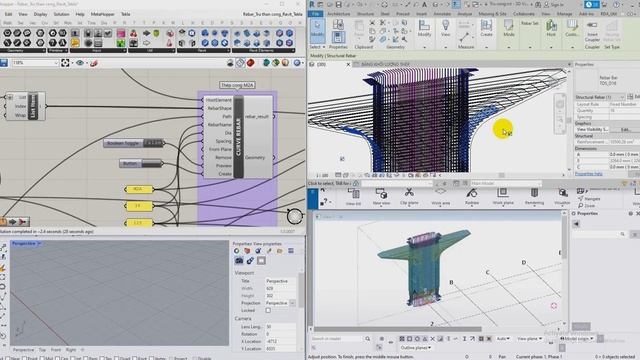Click the Revit 3D view vertical scrollbar

tap(569, 121)
